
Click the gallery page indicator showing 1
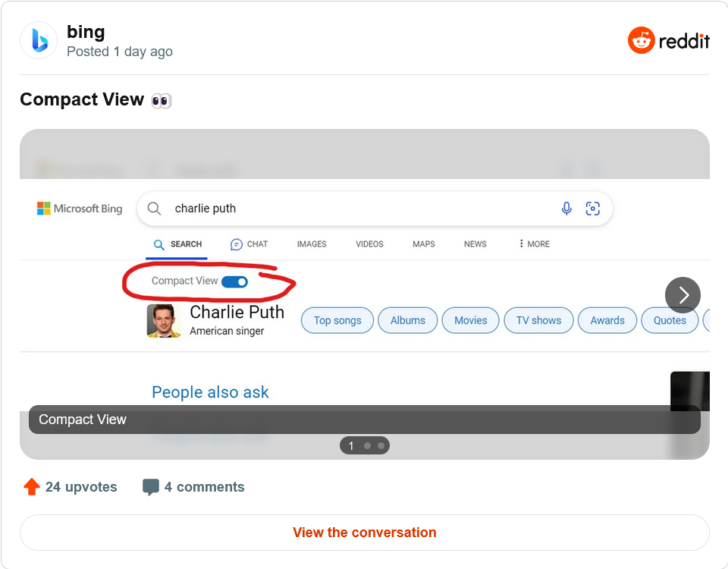click(x=365, y=446)
